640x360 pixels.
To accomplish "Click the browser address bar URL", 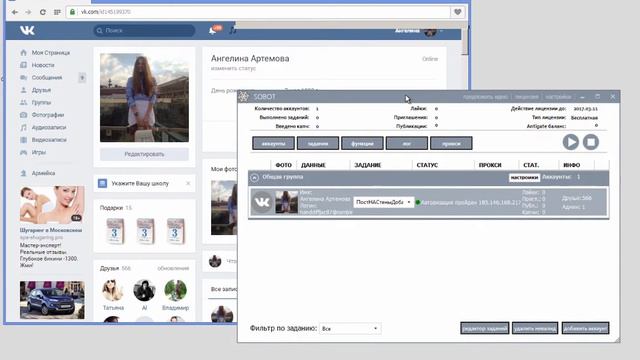I will (x=106, y=12).
